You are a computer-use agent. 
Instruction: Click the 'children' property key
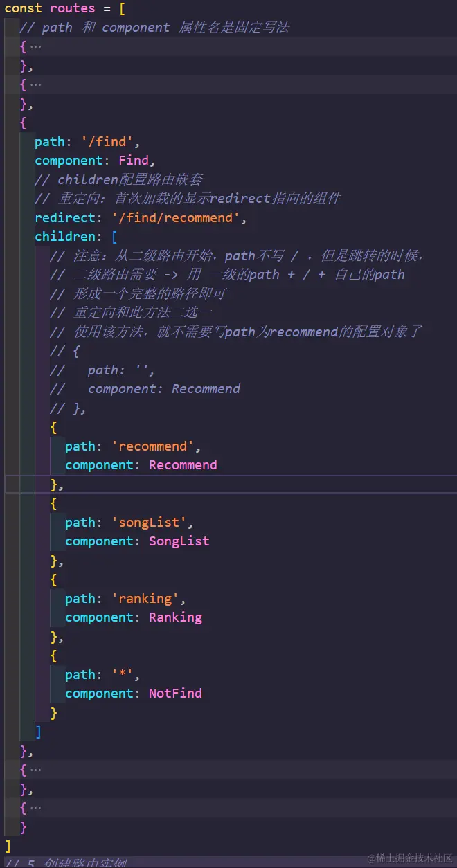click(x=65, y=237)
